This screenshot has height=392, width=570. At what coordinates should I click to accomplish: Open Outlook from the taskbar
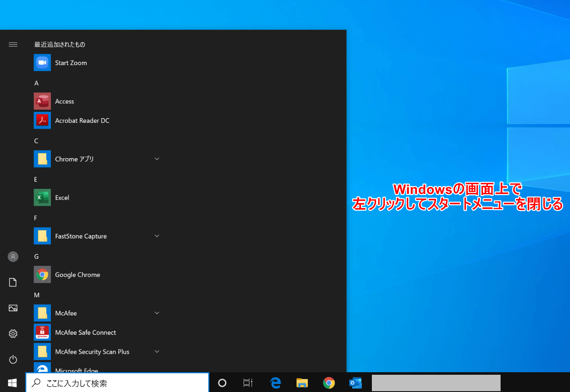355,383
